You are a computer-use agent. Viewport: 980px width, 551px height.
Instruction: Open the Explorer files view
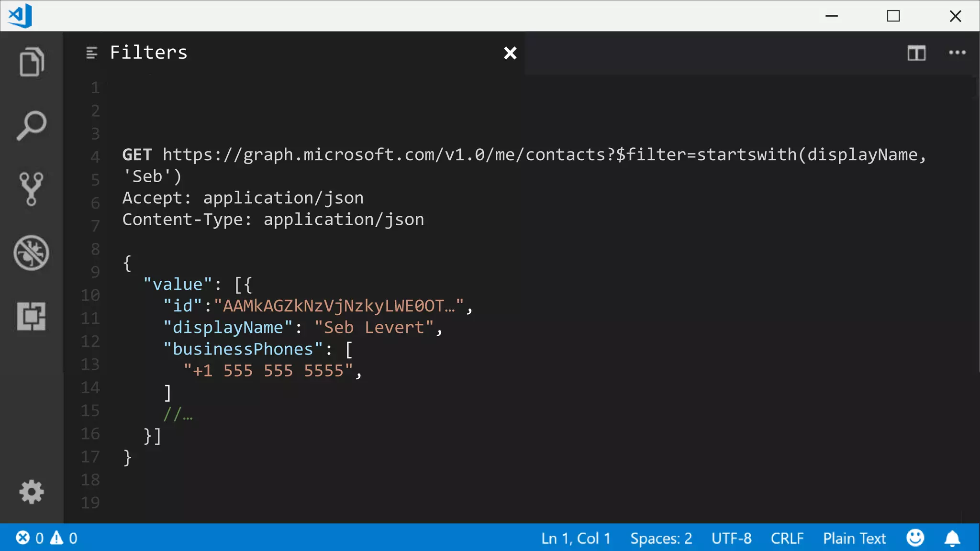pos(32,62)
